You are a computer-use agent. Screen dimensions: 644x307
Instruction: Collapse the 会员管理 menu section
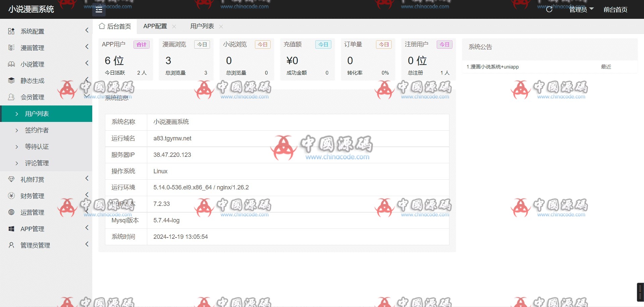(87, 97)
